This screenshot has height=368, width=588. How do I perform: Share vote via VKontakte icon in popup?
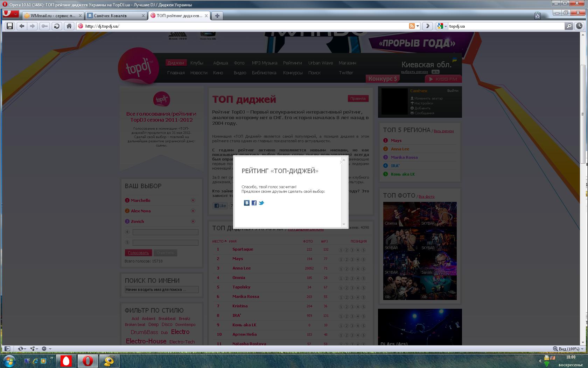[x=247, y=203]
